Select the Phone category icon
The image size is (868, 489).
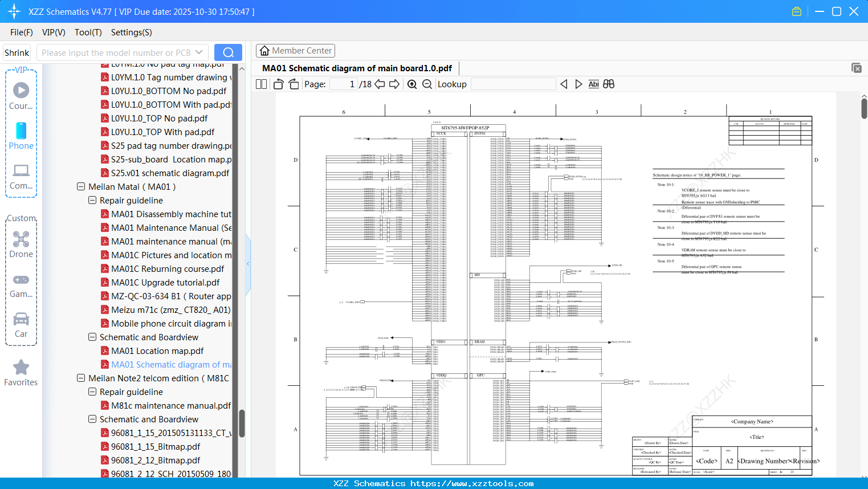click(21, 136)
